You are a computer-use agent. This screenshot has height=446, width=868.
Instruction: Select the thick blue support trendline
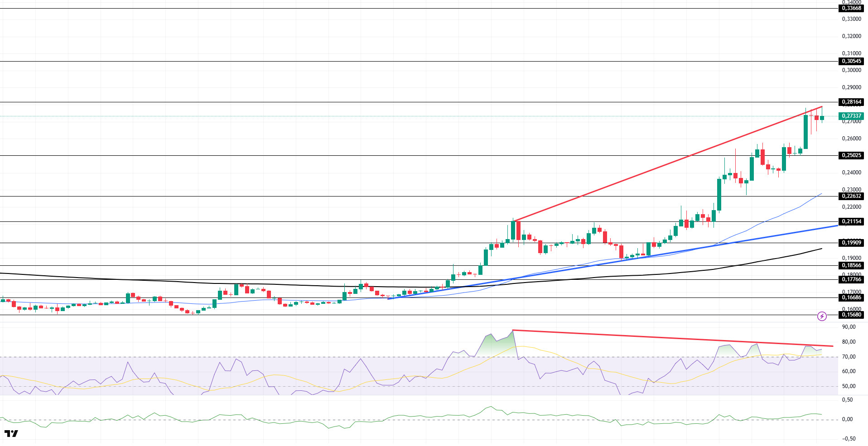(612, 262)
